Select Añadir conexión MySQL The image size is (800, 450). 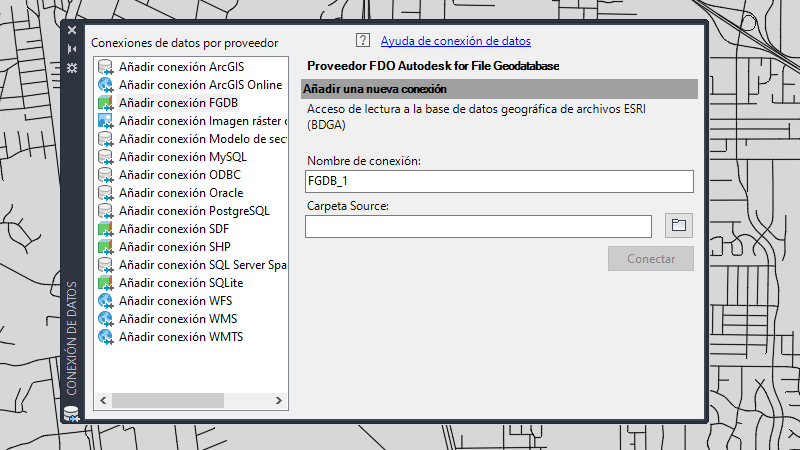tap(183, 157)
